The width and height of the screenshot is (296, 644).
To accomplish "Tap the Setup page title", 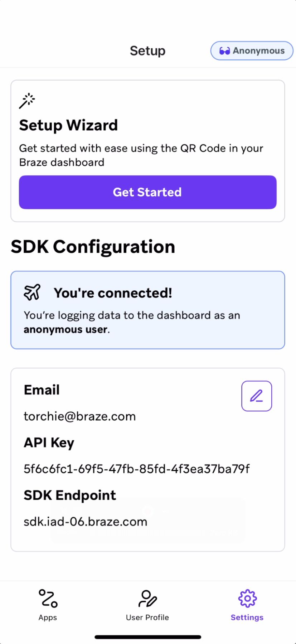I will click(147, 51).
